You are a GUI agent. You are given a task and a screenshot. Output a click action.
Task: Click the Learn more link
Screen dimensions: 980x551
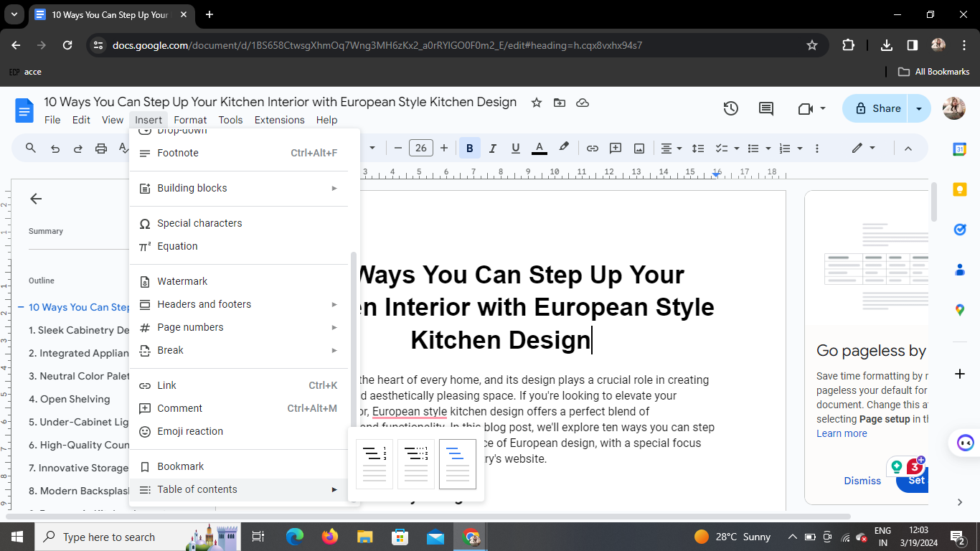pyautogui.click(x=842, y=433)
